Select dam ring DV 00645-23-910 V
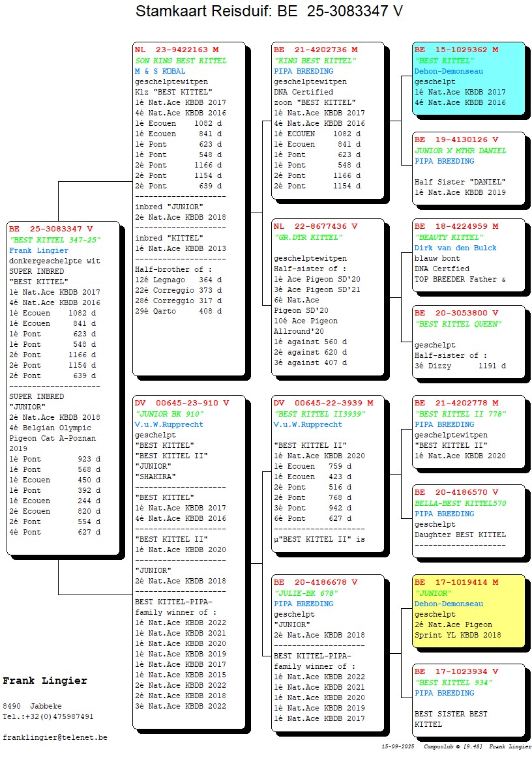The width and height of the screenshot is (532, 764). coord(182,404)
